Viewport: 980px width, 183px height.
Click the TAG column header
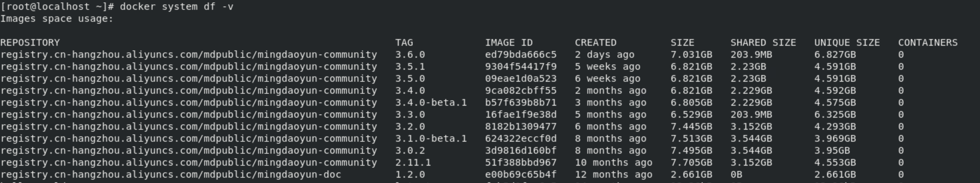click(x=404, y=43)
